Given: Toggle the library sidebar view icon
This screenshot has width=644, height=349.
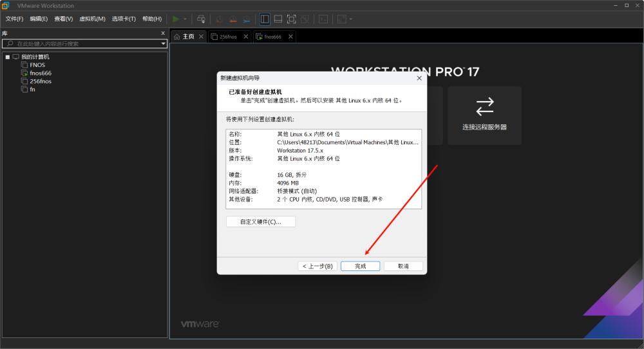Looking at the screenshot, I should (x=265, y=19).
